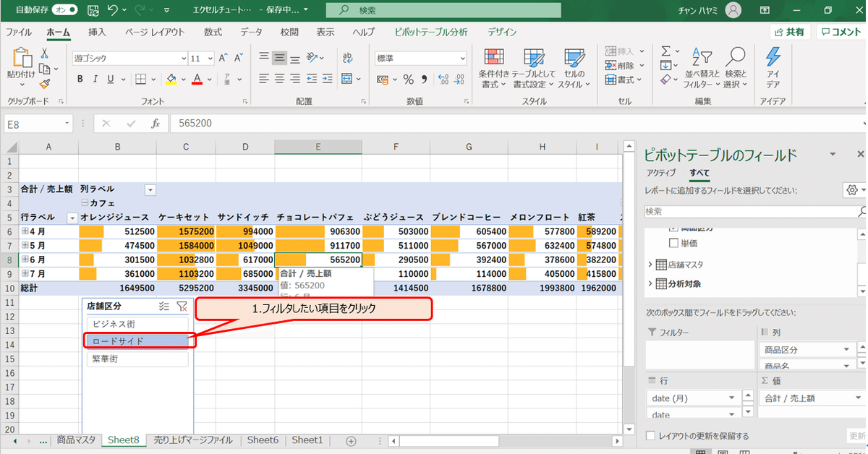Click the red Font Color swatch button
This screenshot has height=454, width=868.
click(x=197, y=80)
